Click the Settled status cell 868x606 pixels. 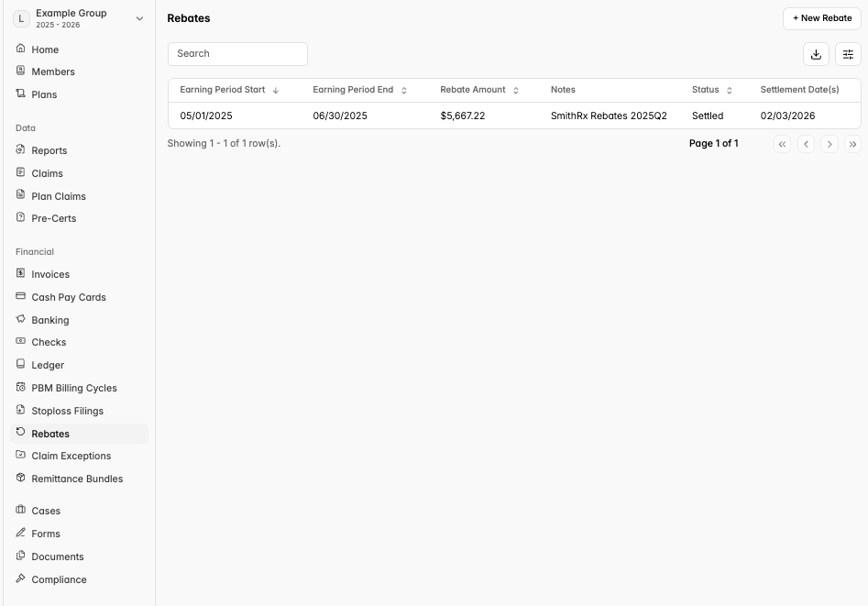(708, 116)
